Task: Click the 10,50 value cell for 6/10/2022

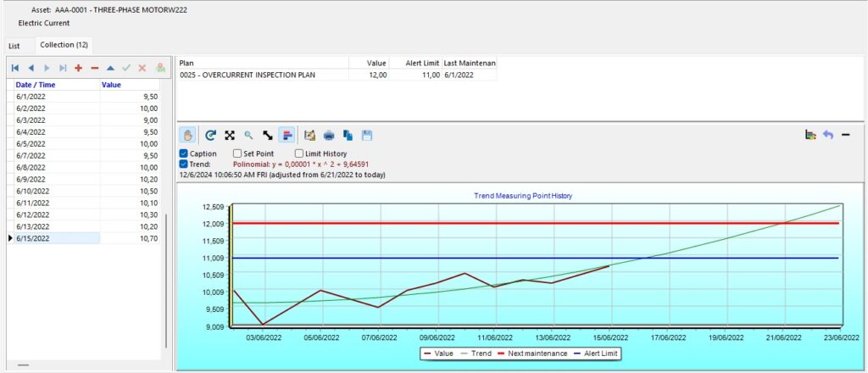Action: pos(130,191)
